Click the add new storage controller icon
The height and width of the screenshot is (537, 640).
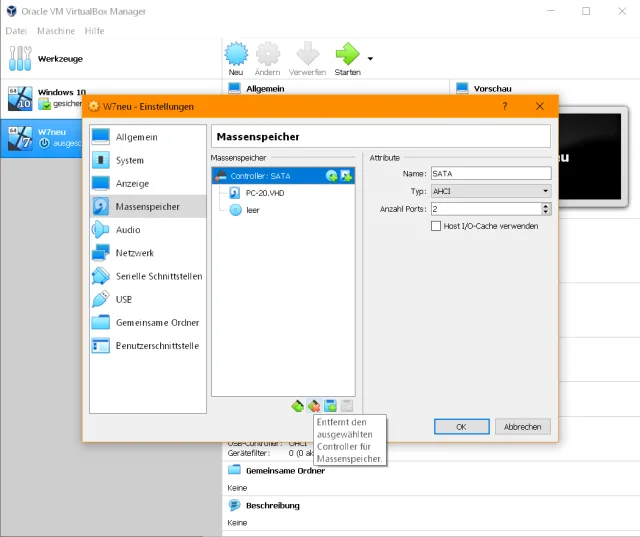[x=298, y=405]
